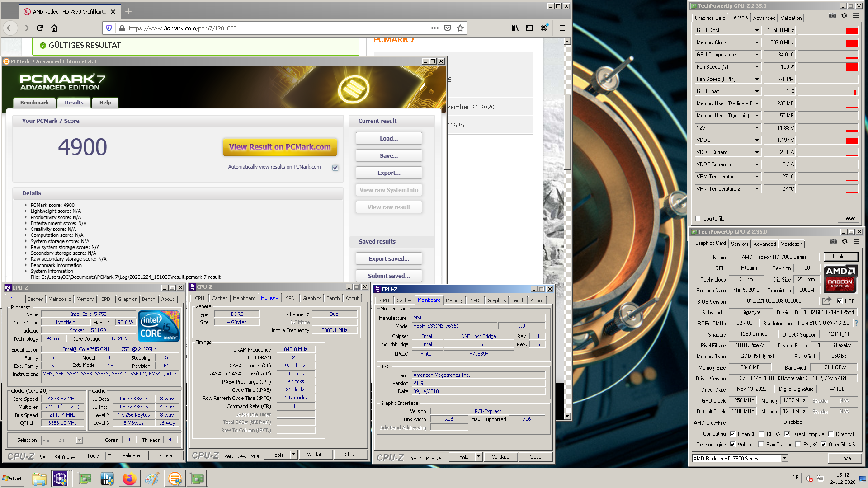Viewport: 868px width, 488px height.
Task: Expand Benchmark information in PCMark details
Action: tap(26, 265)
